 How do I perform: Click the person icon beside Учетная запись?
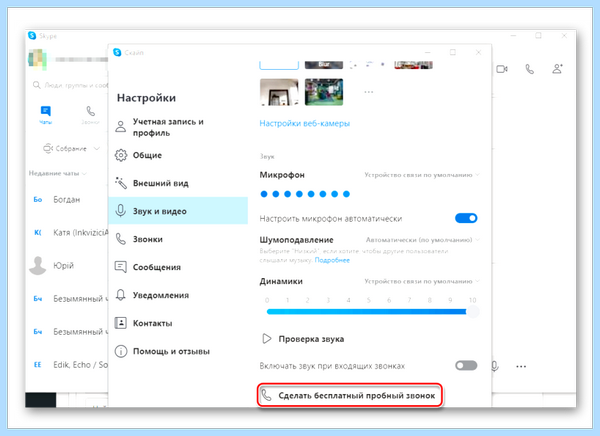pos(121,126)
